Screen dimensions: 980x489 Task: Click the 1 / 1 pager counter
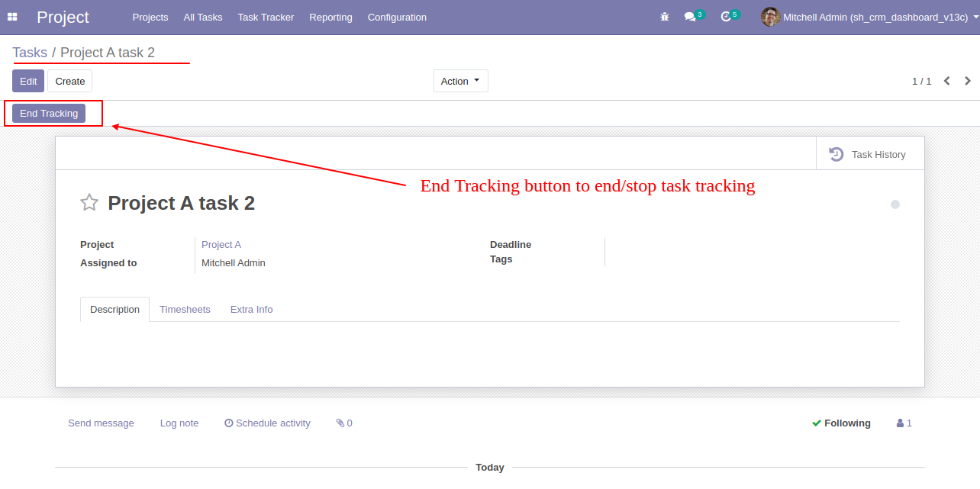(x=921, y=81)
